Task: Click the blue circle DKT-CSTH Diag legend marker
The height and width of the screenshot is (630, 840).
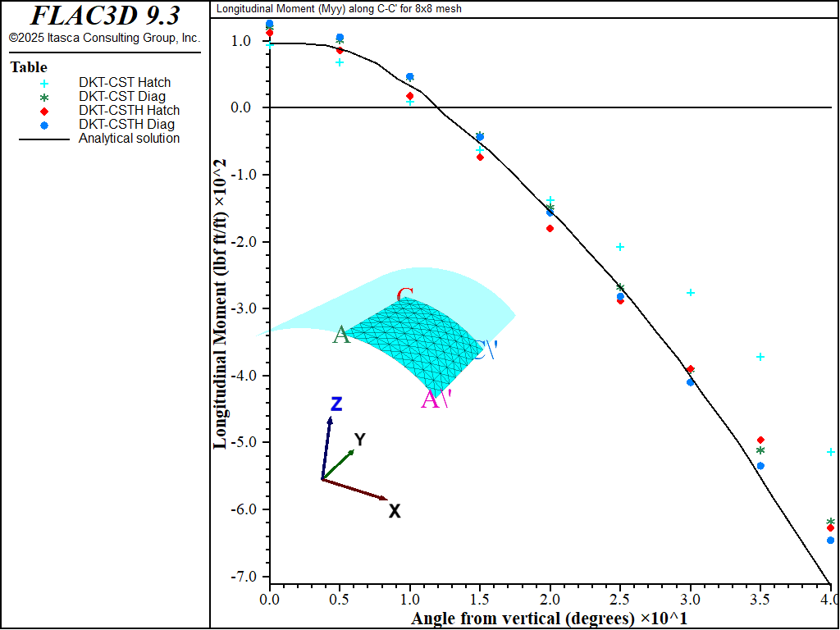Action: pyautogui.click(x=44, y=125)
